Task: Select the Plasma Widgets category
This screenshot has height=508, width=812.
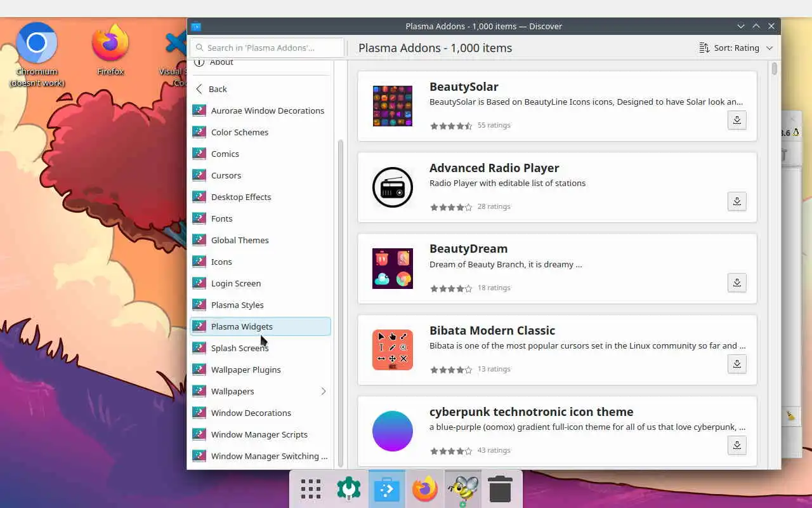Action: click(x=260, y=326)
